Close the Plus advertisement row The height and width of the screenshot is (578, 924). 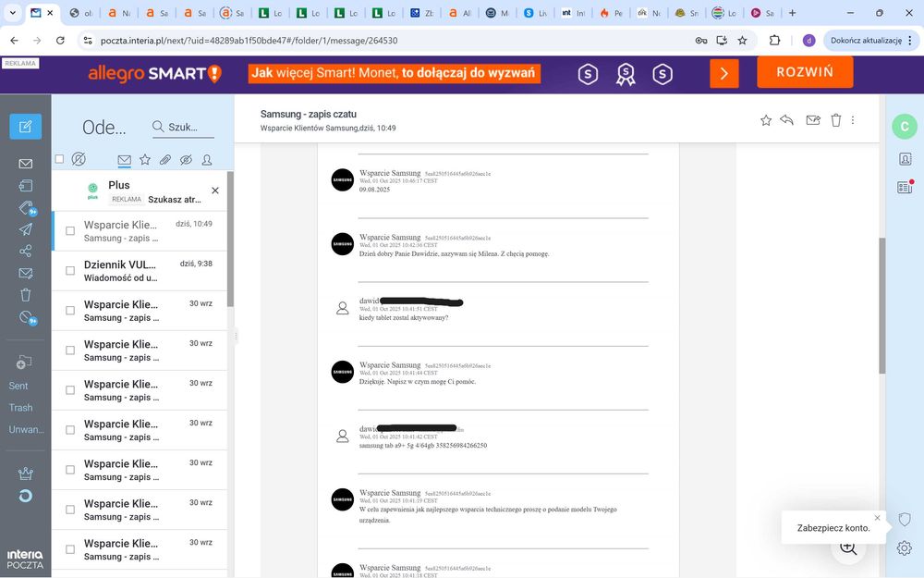(215, 191)
